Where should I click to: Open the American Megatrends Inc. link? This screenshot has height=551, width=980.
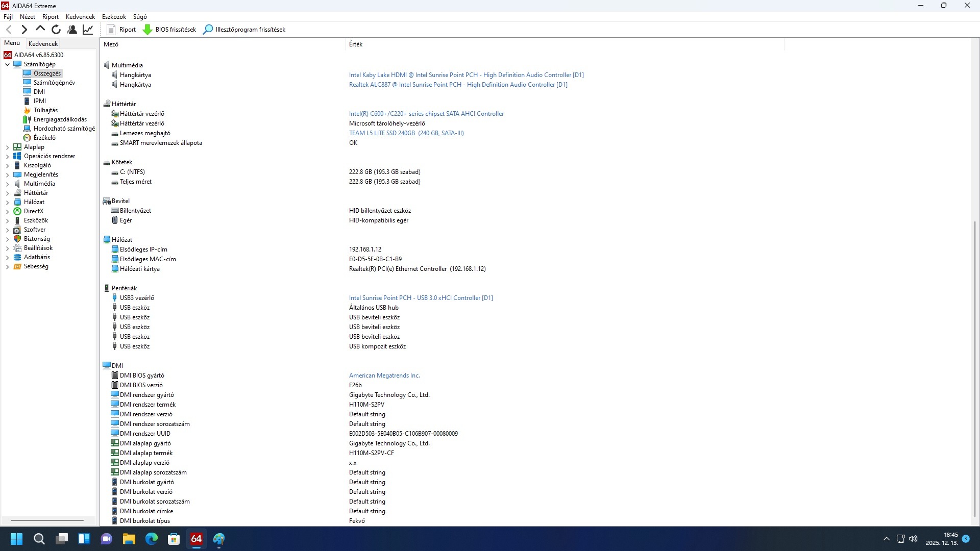tap(384, 375)
